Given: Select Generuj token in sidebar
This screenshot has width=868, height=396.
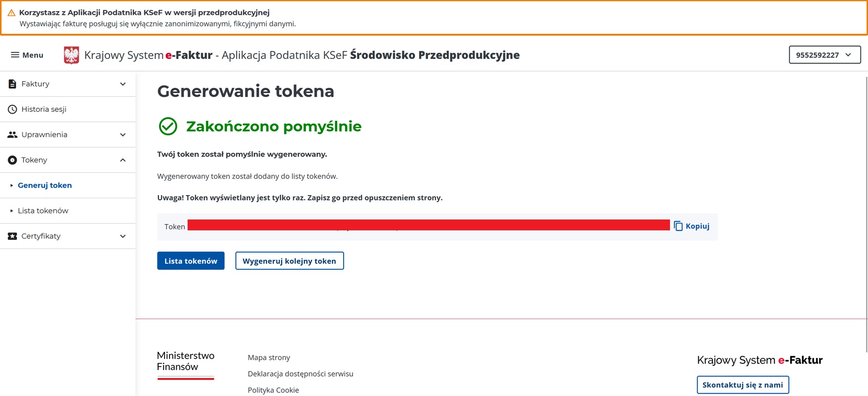Looking at the screenshot, I should (x=44, y=185).
